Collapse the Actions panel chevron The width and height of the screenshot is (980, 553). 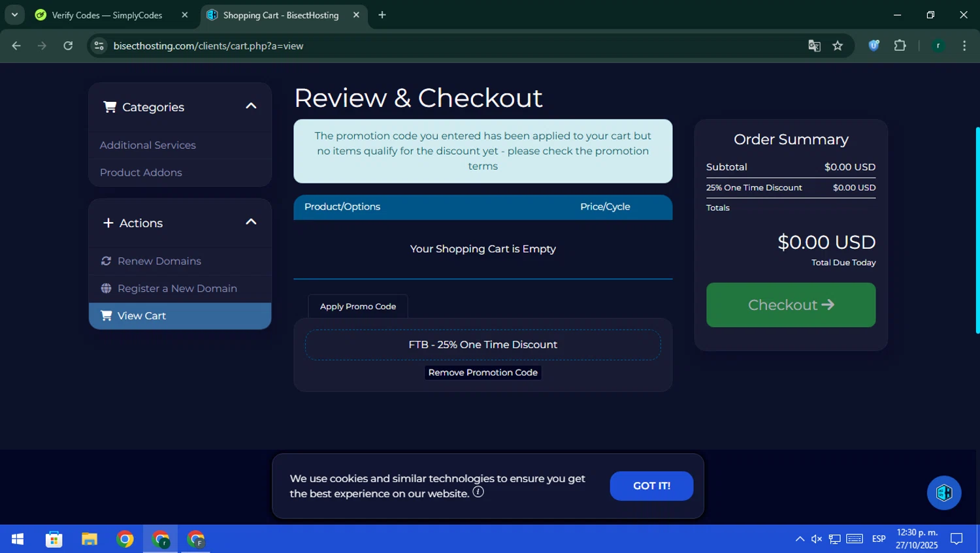point(251,222)
